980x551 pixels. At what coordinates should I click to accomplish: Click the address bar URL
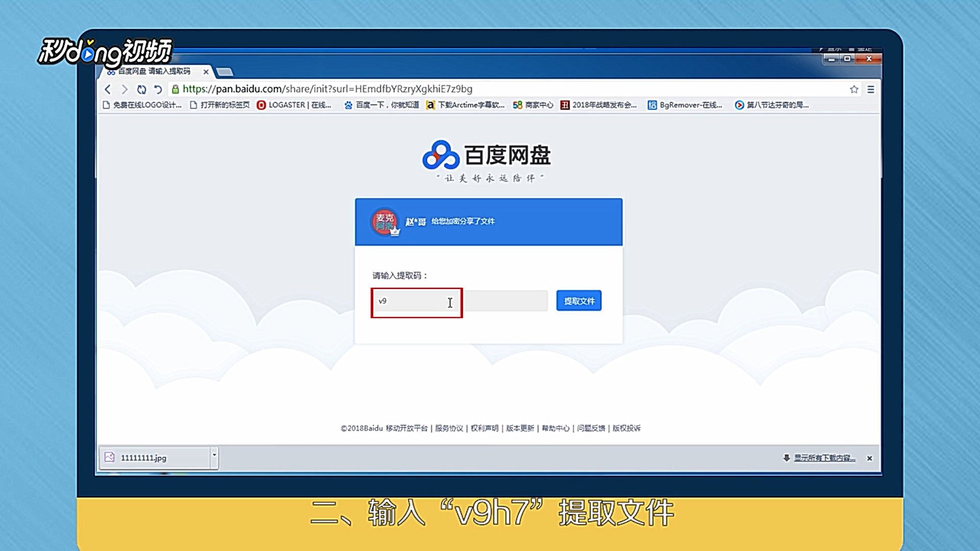click(x=327, y=89)
